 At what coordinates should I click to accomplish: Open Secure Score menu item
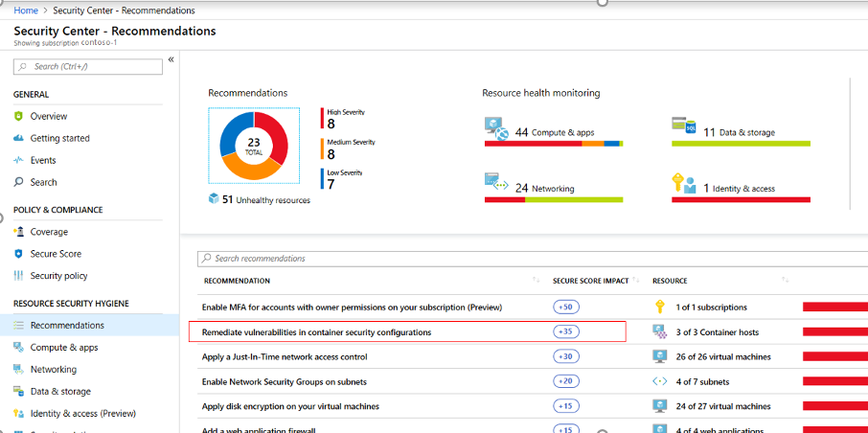tap(56, 254)
